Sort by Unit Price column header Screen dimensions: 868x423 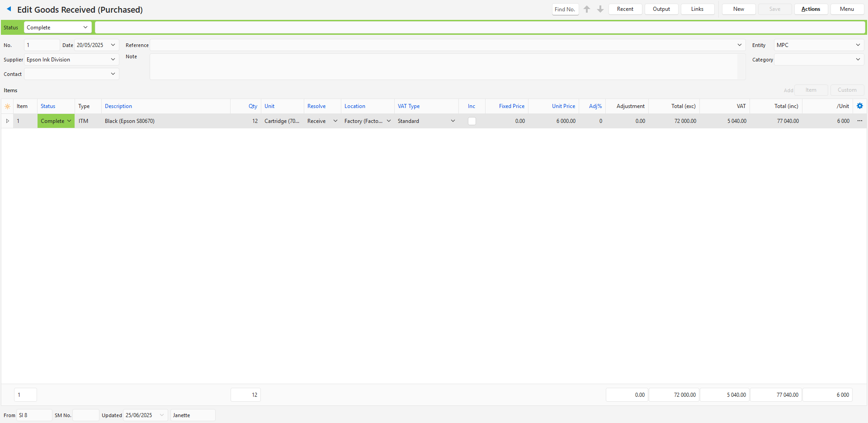563,106
